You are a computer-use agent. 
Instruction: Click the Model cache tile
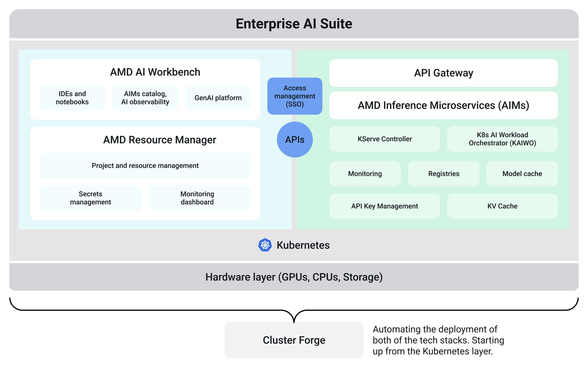tap(522, 174)
